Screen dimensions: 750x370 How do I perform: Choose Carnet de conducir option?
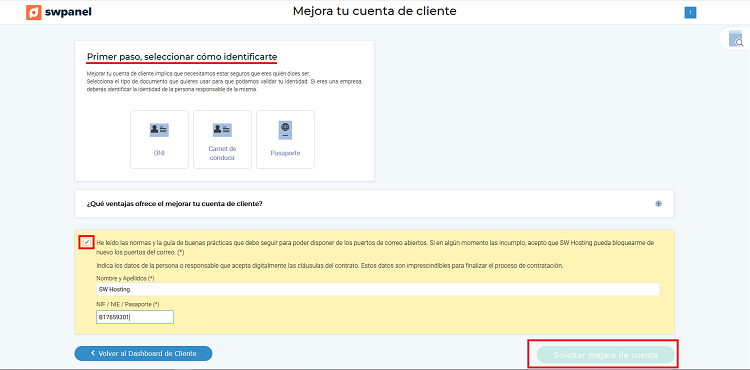tap(222, 139)
